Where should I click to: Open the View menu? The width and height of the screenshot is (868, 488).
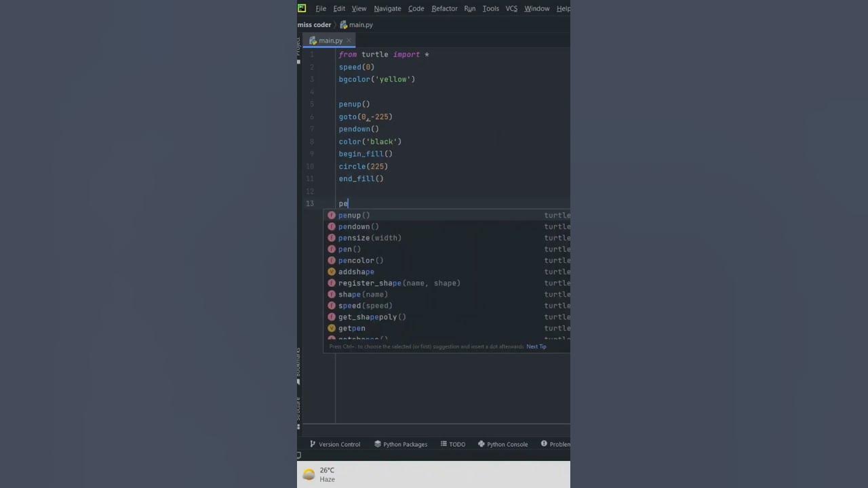[x=359, y=9]
